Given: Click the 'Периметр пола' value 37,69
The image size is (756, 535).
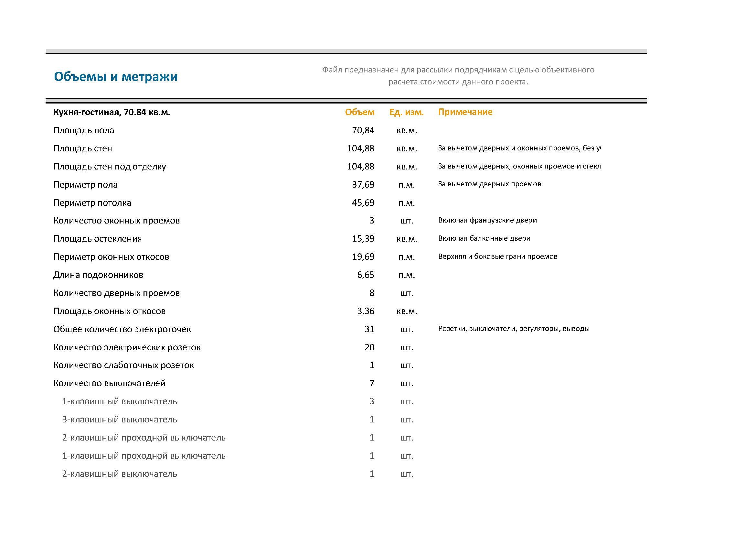Looking at the screenshot, I should tap(363, 184).
